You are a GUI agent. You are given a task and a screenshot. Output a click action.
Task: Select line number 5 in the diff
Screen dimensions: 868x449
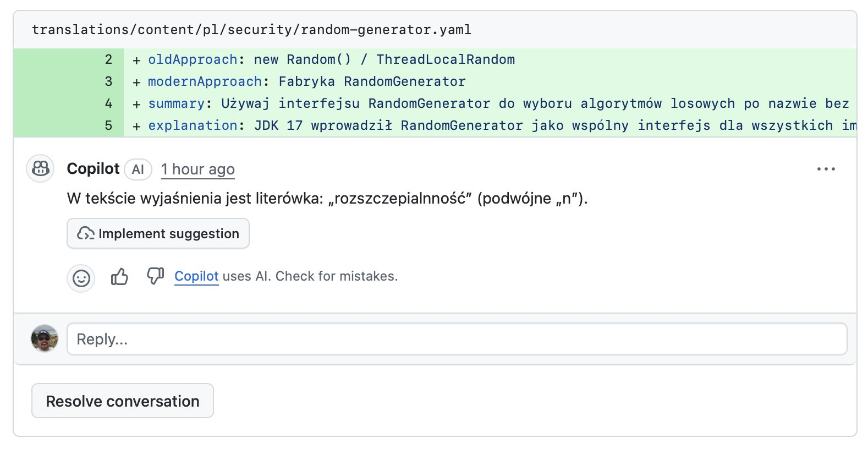108,125
